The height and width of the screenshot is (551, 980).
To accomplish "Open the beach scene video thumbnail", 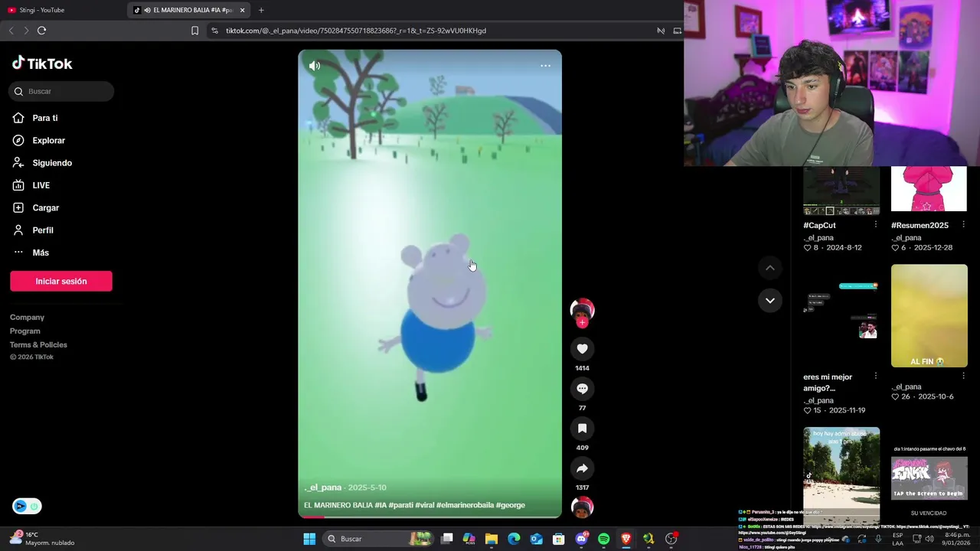I will (x=841, y=474).
